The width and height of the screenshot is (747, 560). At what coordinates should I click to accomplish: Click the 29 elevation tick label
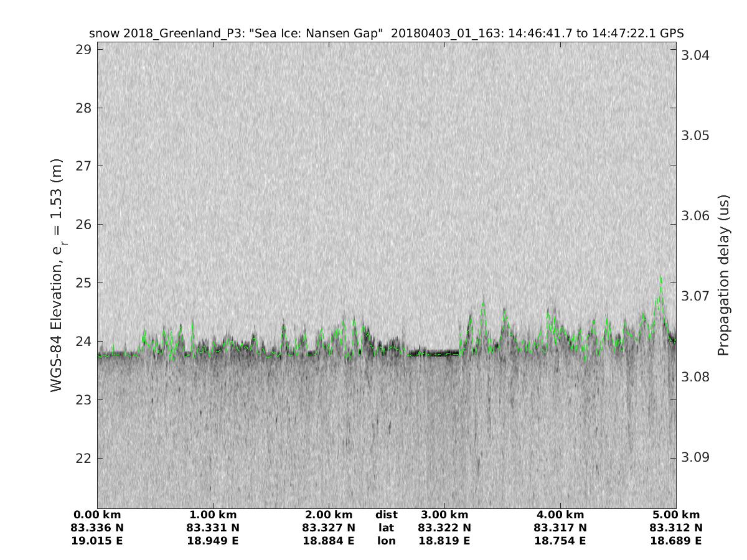[83, 50]
